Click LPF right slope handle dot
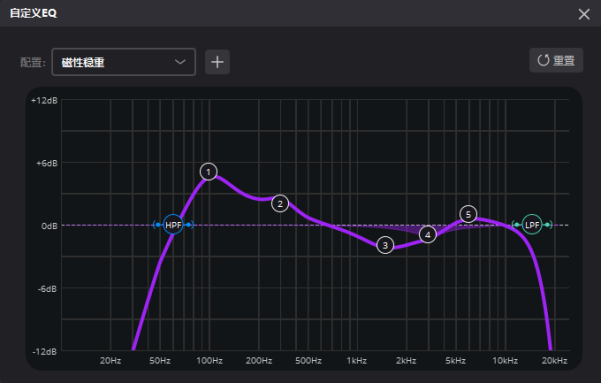 (x=547, y=225)
